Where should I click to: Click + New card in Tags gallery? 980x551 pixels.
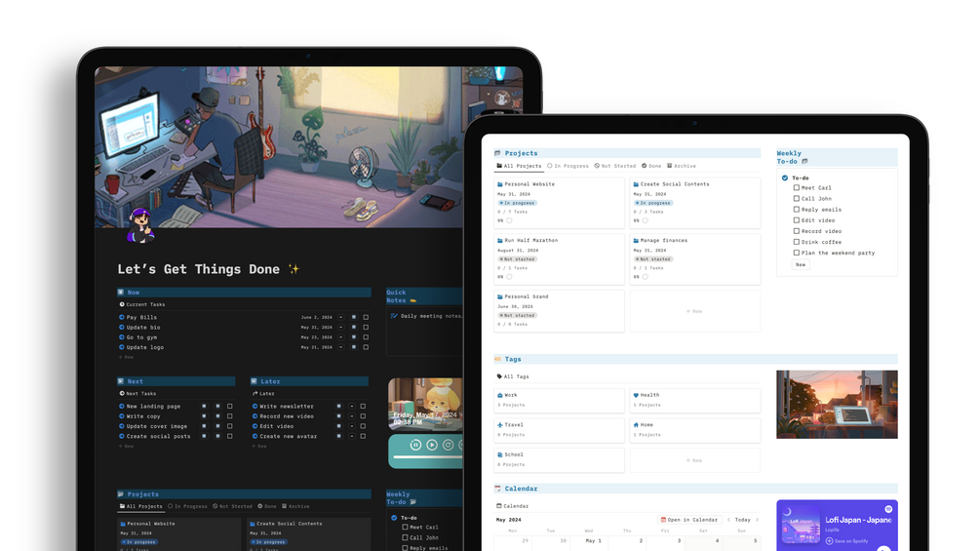694,460
